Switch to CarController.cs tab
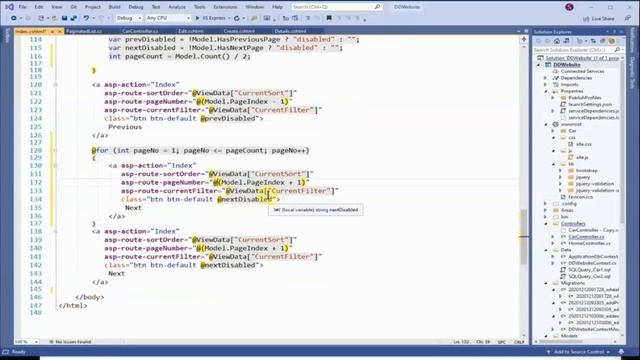This screenshot has width=640, height=360. click(x=140, y=31)
